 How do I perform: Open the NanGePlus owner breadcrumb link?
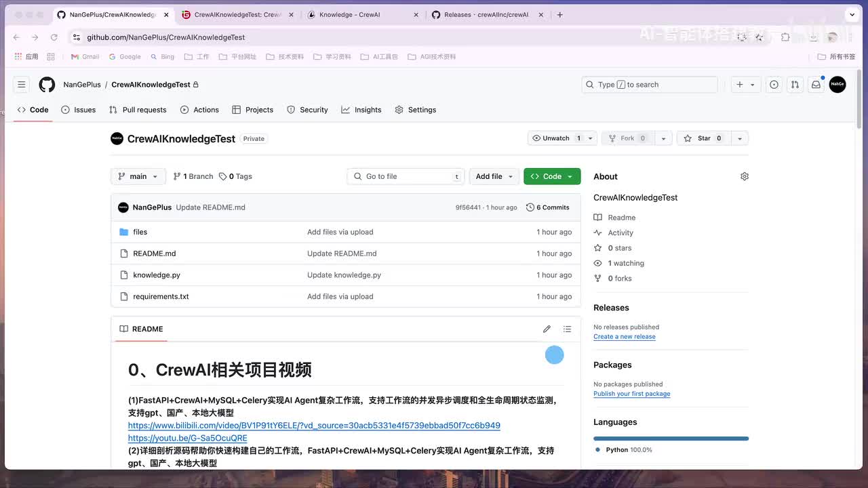coord(82,85)
